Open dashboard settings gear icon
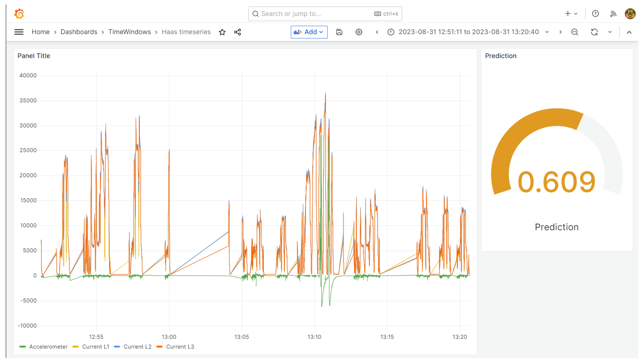The height and width of the screenshot is (364, 643). 359,32
